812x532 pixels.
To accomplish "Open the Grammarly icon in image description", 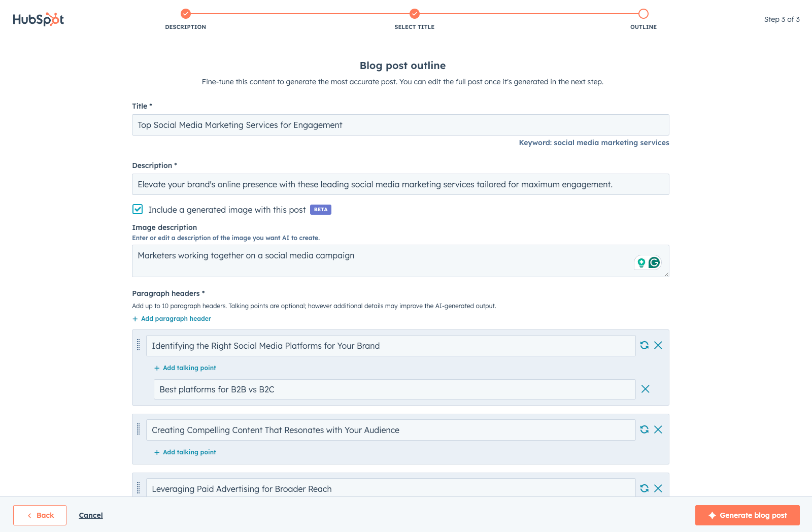I will [654, 262].
